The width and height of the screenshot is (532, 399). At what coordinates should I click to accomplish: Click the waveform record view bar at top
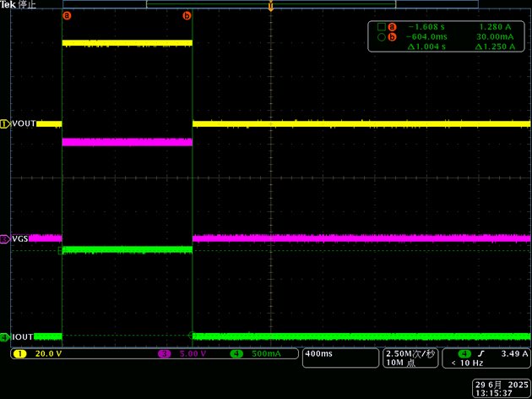click(271, 4)
